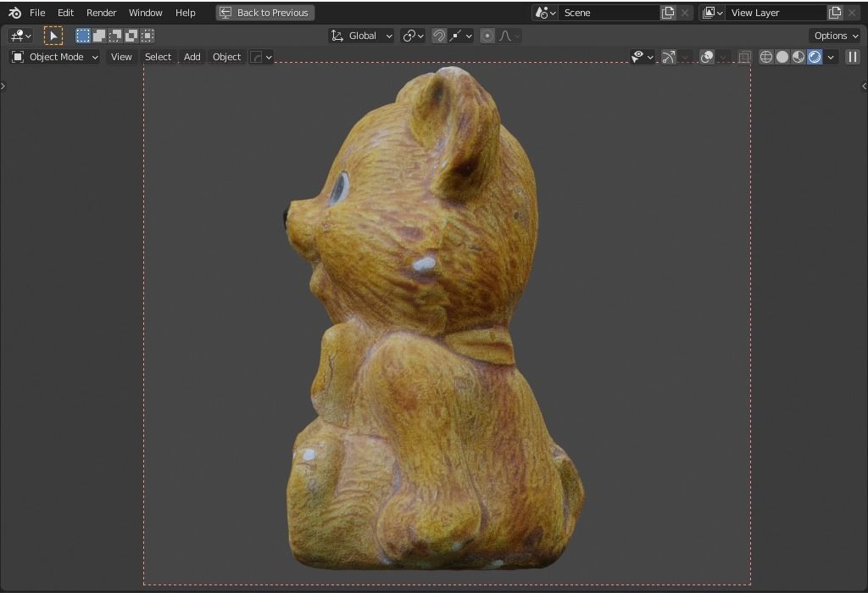Open the proportional editing falloff dropdown
Viewport: 868px width, 593px height.
(509, 36)
